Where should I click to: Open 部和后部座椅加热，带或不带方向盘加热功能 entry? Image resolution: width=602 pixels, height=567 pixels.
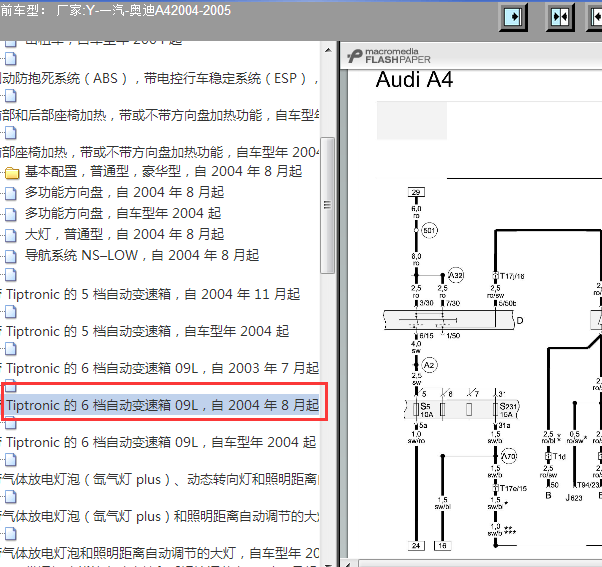[160, 115]
